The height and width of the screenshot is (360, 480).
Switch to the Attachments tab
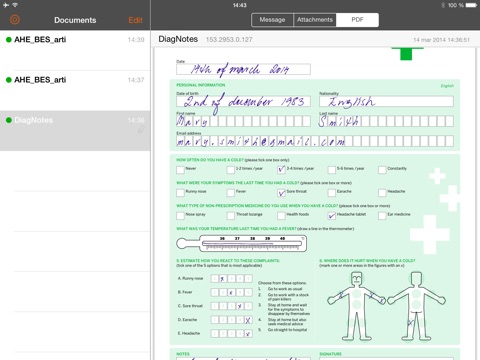315,20
